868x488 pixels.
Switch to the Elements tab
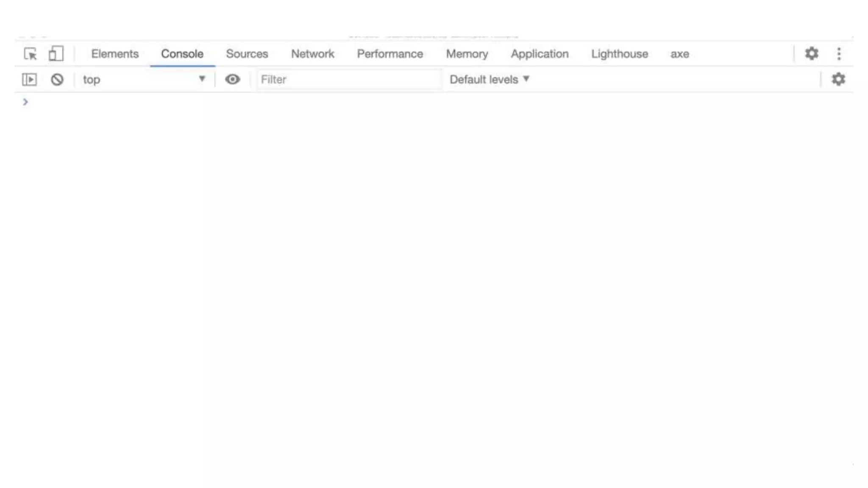(x=115, y=54)
